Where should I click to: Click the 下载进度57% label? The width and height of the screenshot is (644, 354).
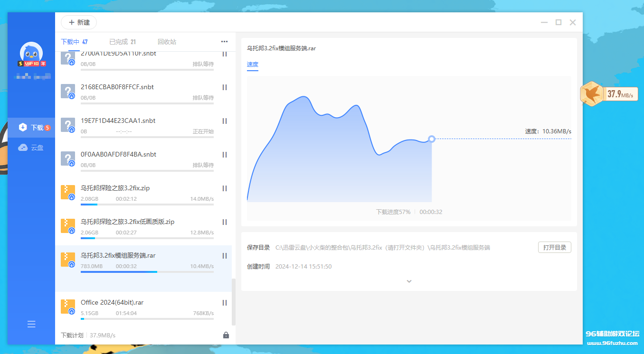(393, 212)
